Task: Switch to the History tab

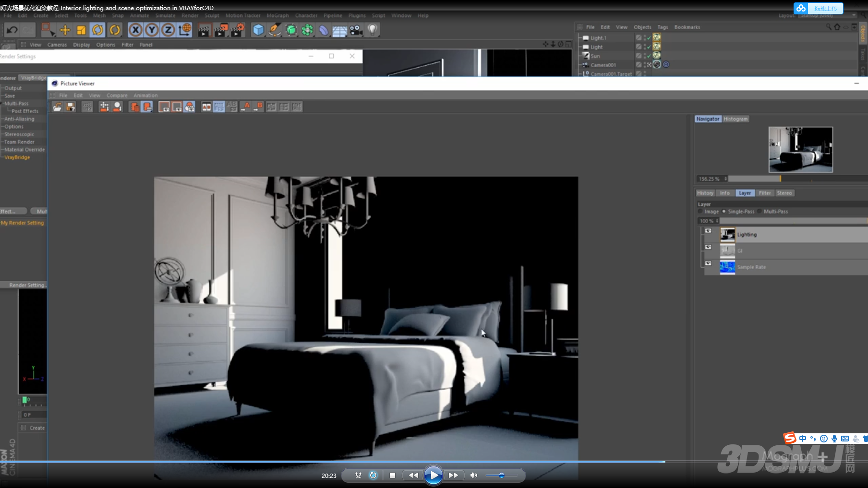Action: click(705, 193)
